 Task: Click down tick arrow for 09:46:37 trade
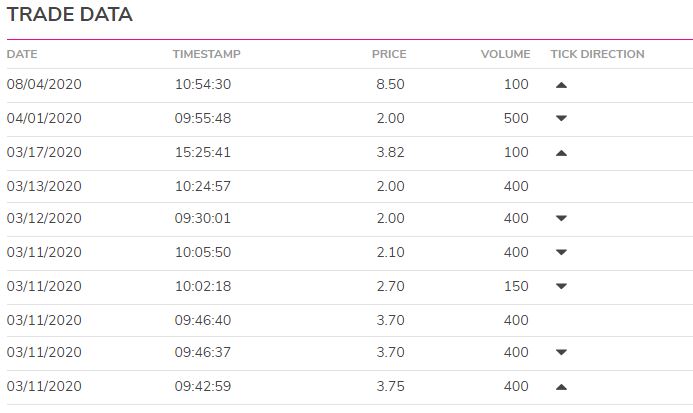tap(561, 352)
